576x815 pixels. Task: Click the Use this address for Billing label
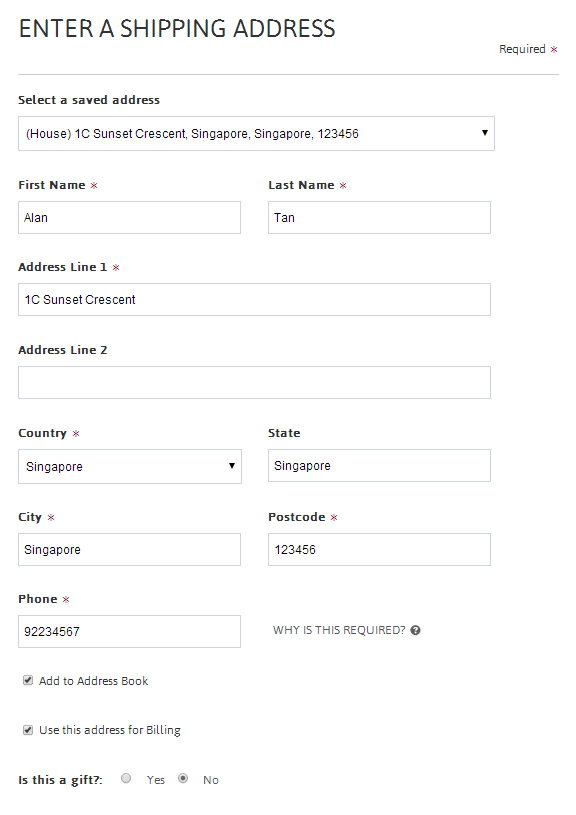[x=110, y=730]
